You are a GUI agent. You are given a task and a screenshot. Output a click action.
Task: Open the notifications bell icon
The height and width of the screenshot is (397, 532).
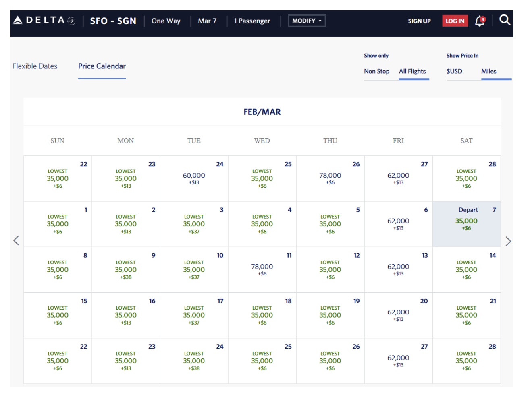click(480, 21)
